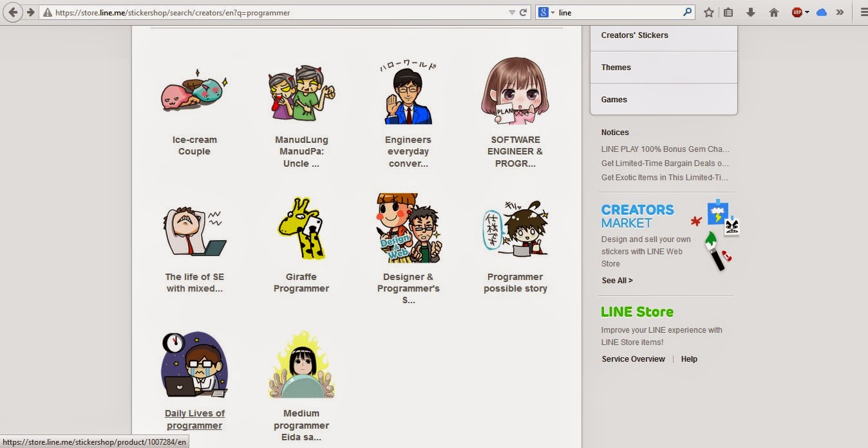Open the Service Overview link
The width and height of the screenshot is (868, 448).
click(x=633, y=359)
